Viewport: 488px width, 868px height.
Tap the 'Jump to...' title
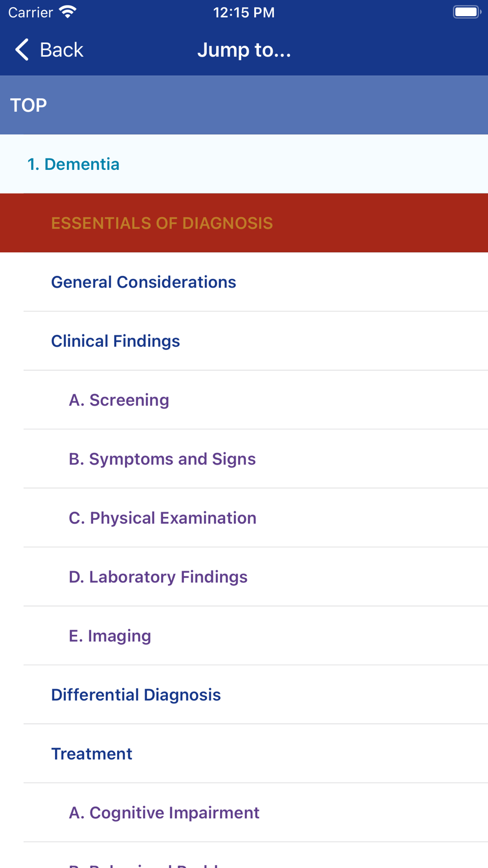click(244, 50)
